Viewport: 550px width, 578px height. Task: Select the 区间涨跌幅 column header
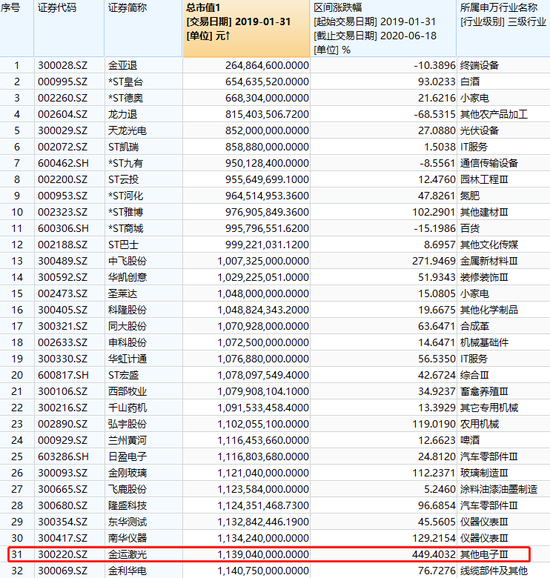pos(383,28)
